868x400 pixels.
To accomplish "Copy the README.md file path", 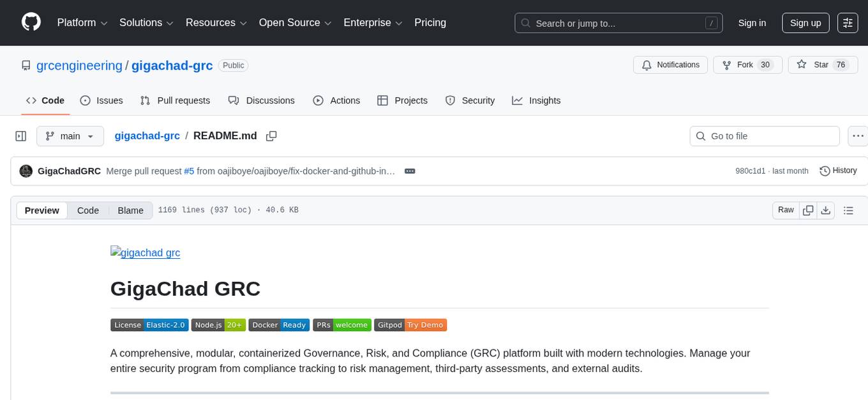I will pyautogui.click(x=271, y=135).
